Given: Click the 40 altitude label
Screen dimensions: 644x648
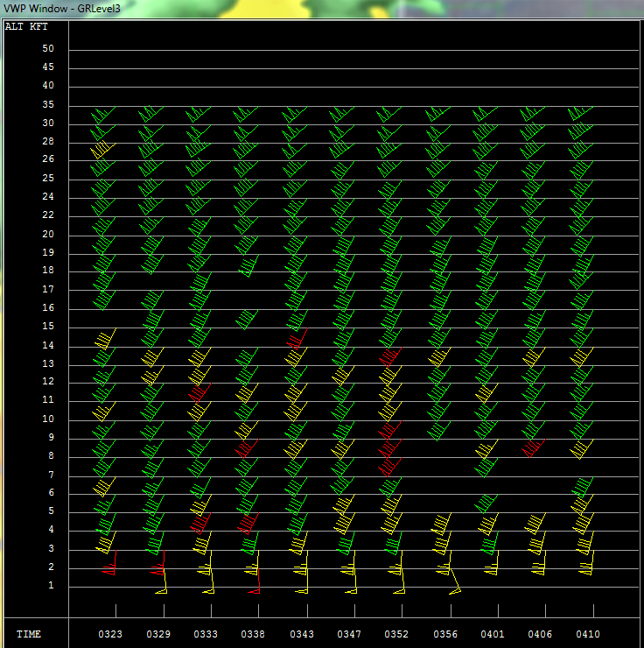Looking at the screenshot, I should pyautogui.click(x=48, y=85).
